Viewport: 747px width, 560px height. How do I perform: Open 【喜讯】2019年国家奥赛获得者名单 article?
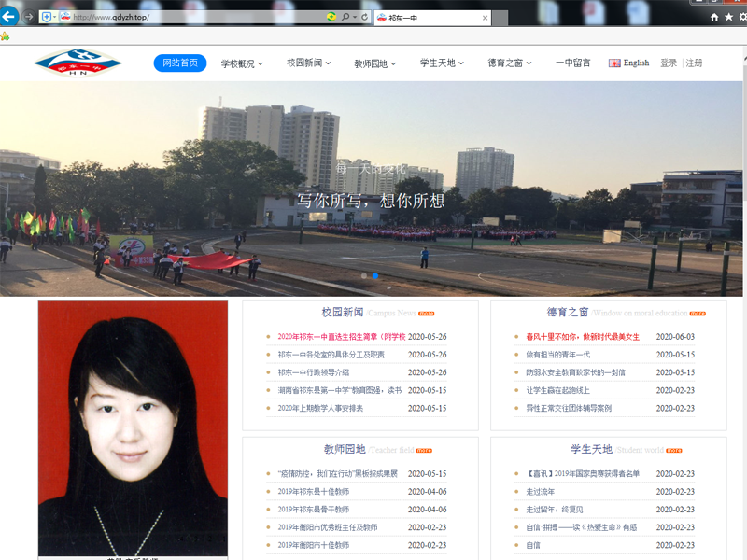[583, 474]
